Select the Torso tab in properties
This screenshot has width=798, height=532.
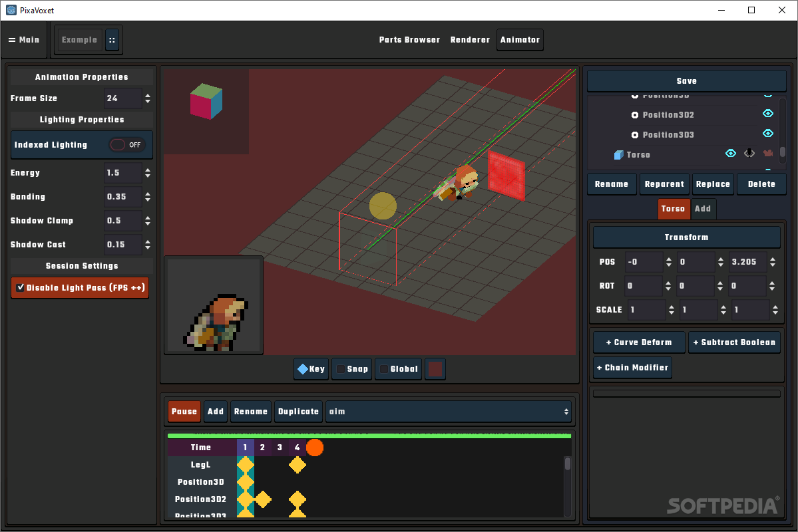coord(673,209)
